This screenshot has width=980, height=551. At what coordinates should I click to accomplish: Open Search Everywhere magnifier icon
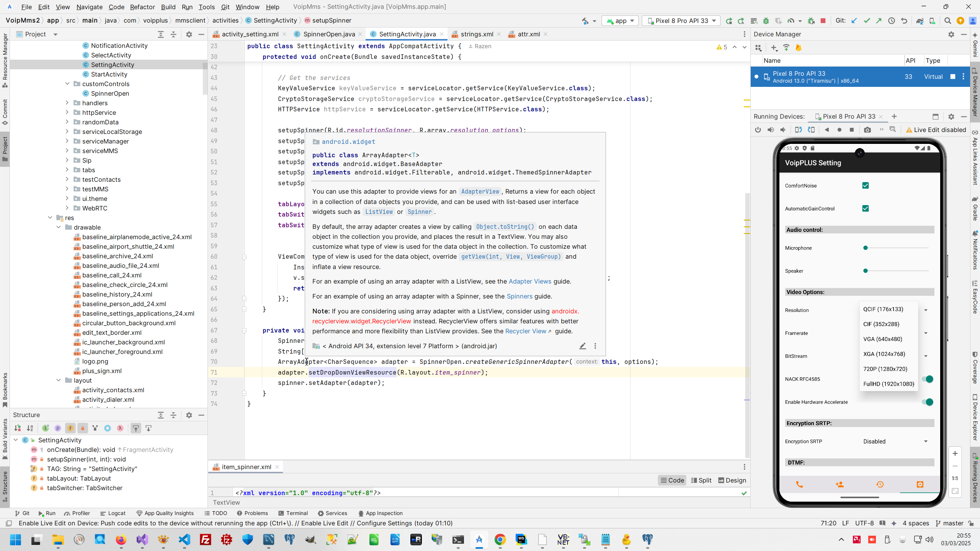(947, 21)
